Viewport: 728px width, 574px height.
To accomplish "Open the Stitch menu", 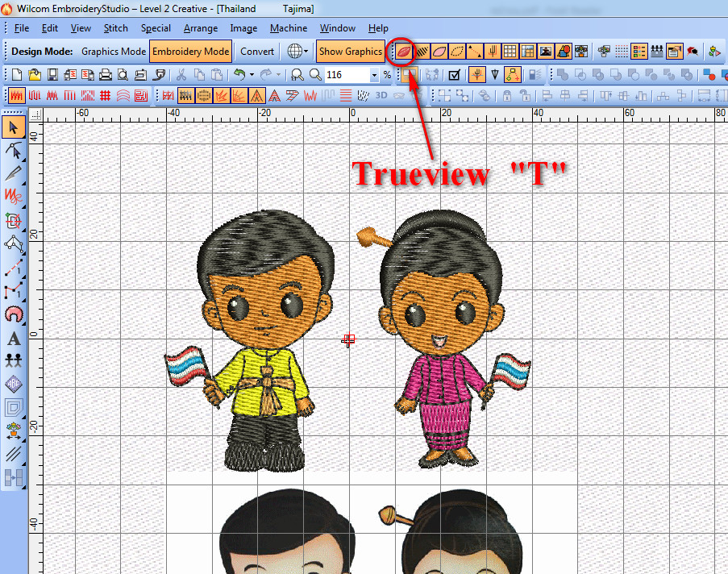I will tap(115, 28).
